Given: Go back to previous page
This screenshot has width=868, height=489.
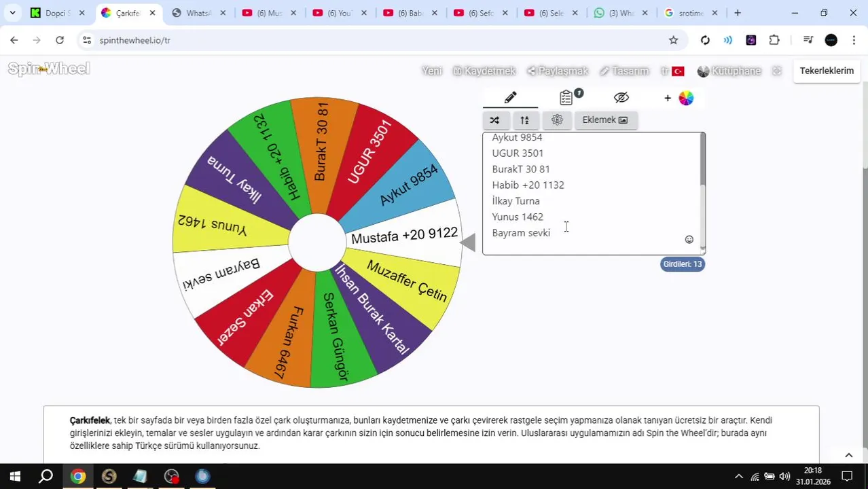Looking at the screenshot, I should [x=14, y=40].
